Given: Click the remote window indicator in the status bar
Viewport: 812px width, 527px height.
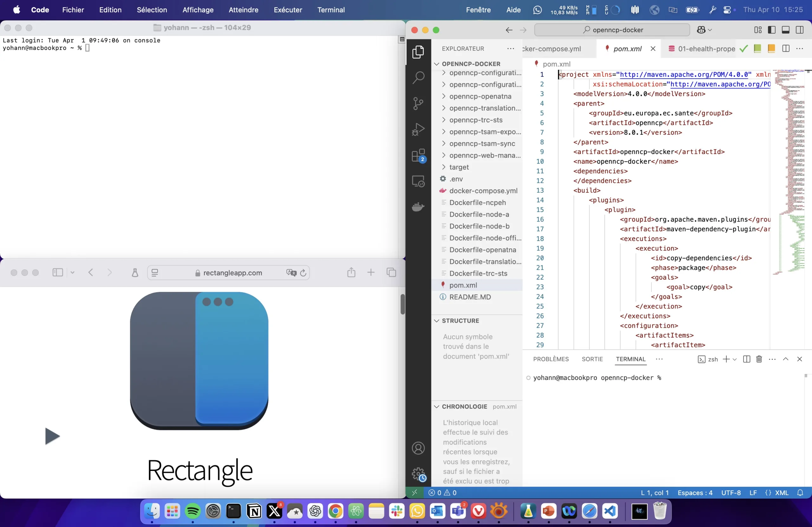Looking at the screenshot, I should (415, 492).
